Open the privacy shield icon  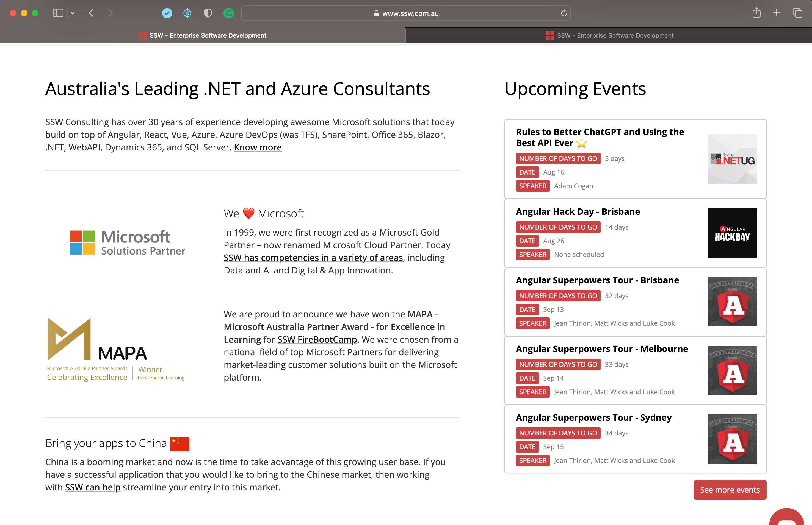point(208,13)
